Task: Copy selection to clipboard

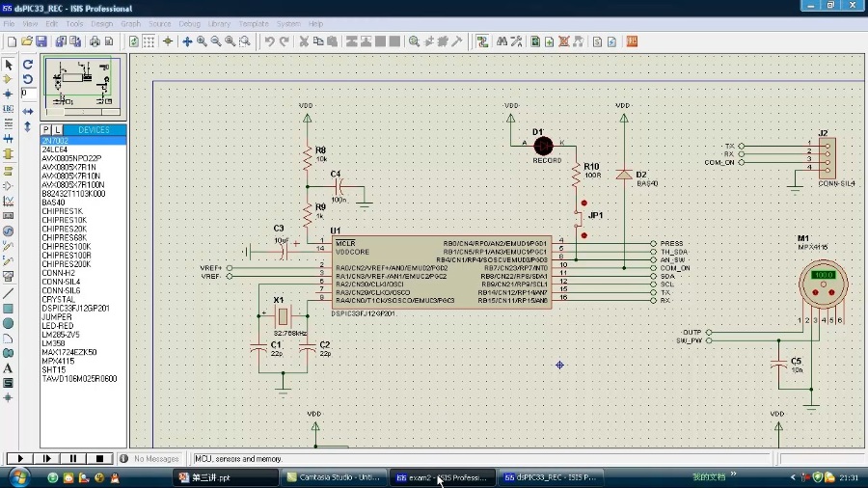Action: [318, 41]
